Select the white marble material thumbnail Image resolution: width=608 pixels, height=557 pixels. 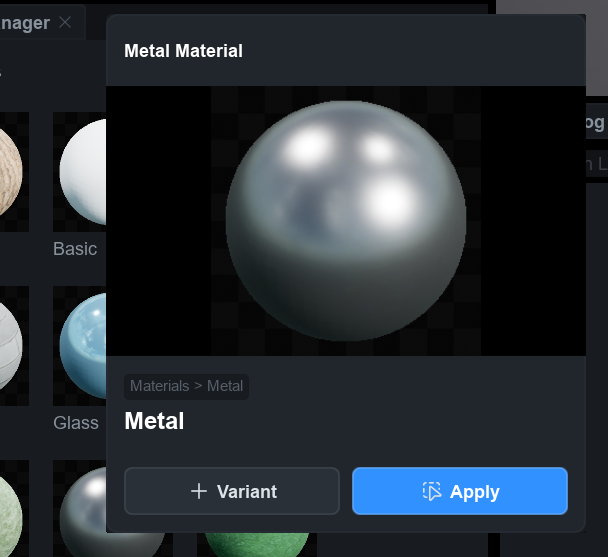coord(10,345)
